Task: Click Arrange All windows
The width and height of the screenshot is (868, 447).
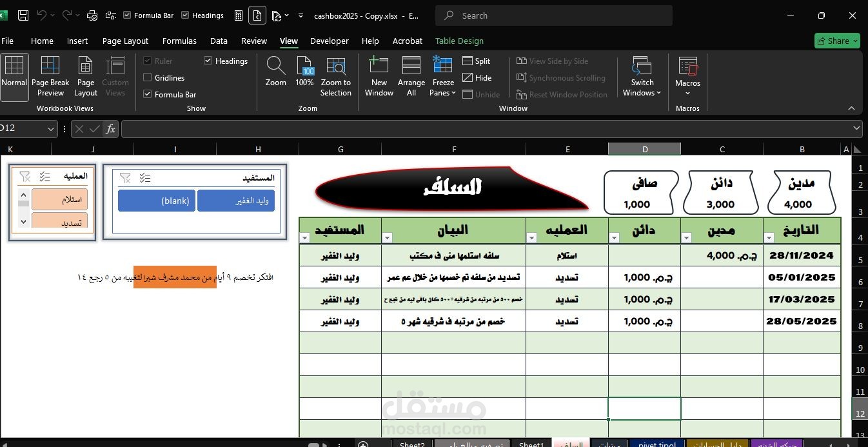Action: pos(411,77)
